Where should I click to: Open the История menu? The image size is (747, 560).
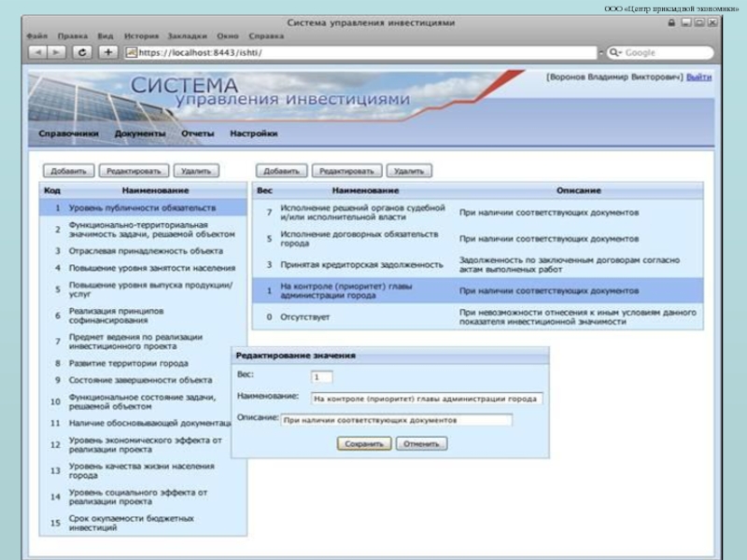pos(141,36)
